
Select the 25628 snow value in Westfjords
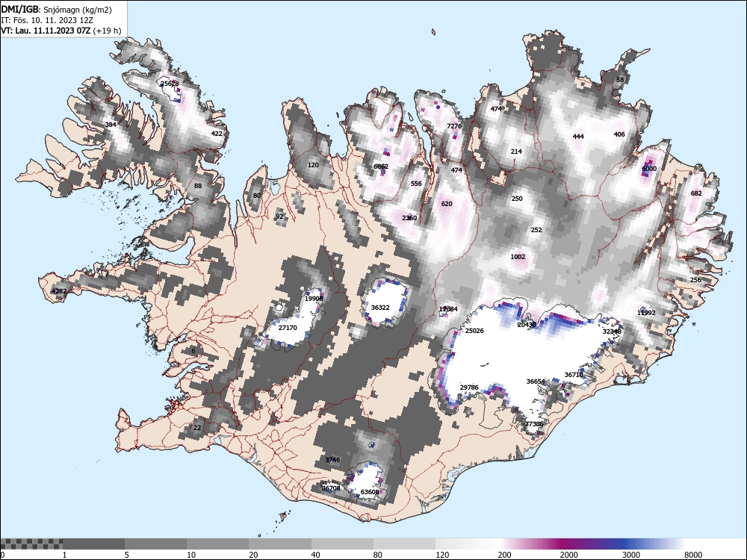(x=170, y=84)
